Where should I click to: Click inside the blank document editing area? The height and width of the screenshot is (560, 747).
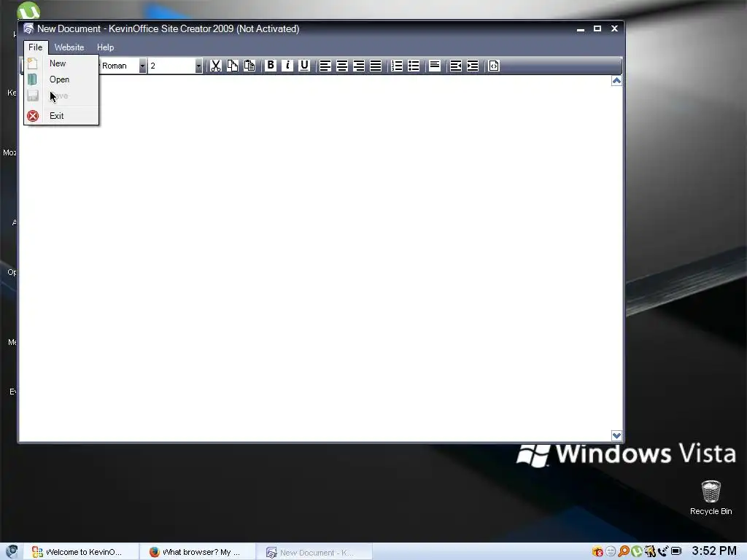click(314, 257)
